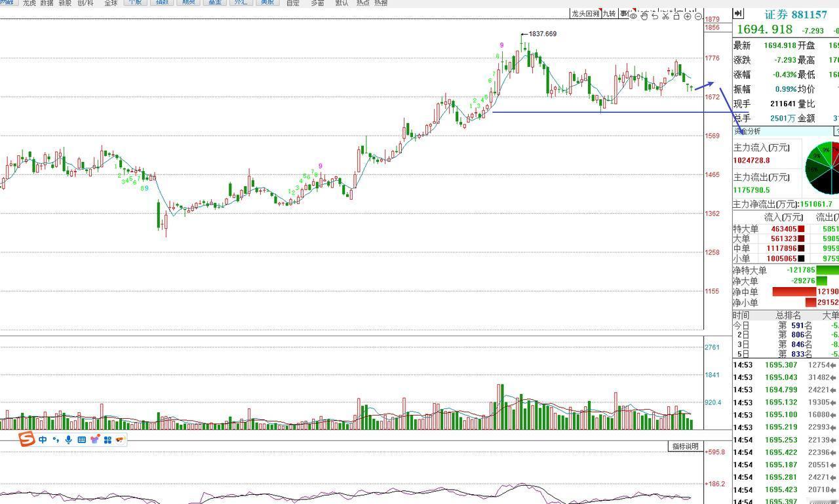Click the 主力流入 value 1024728.8
839x504 pixels.
752,161
